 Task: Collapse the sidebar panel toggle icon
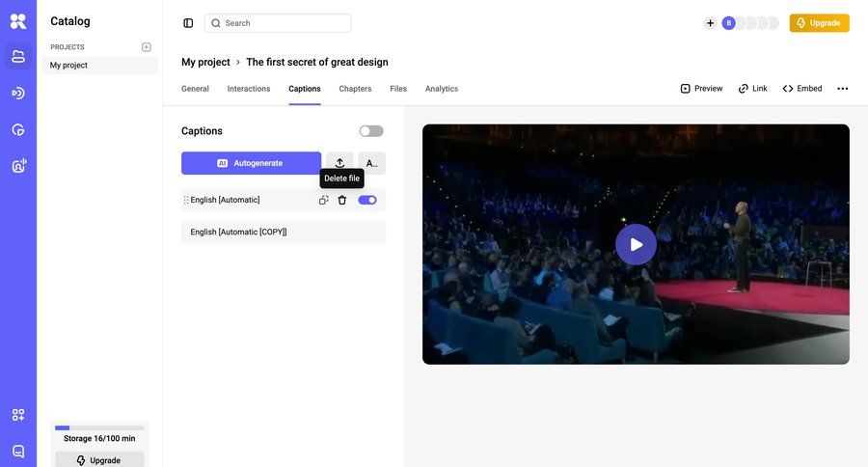point(188,23)
